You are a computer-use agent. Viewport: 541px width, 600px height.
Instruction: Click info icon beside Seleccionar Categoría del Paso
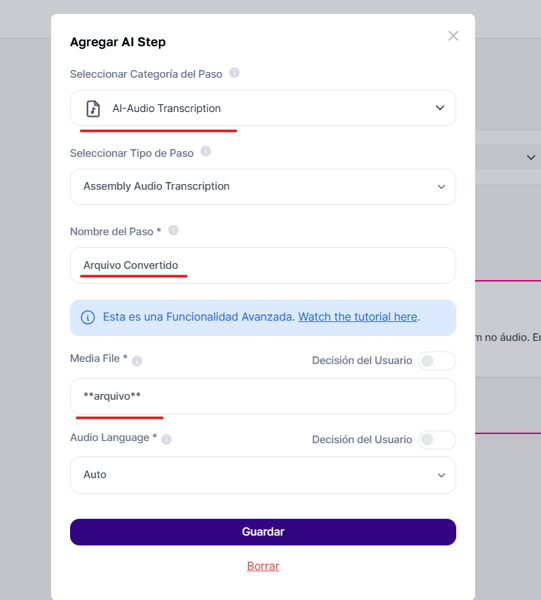(234, 73)
